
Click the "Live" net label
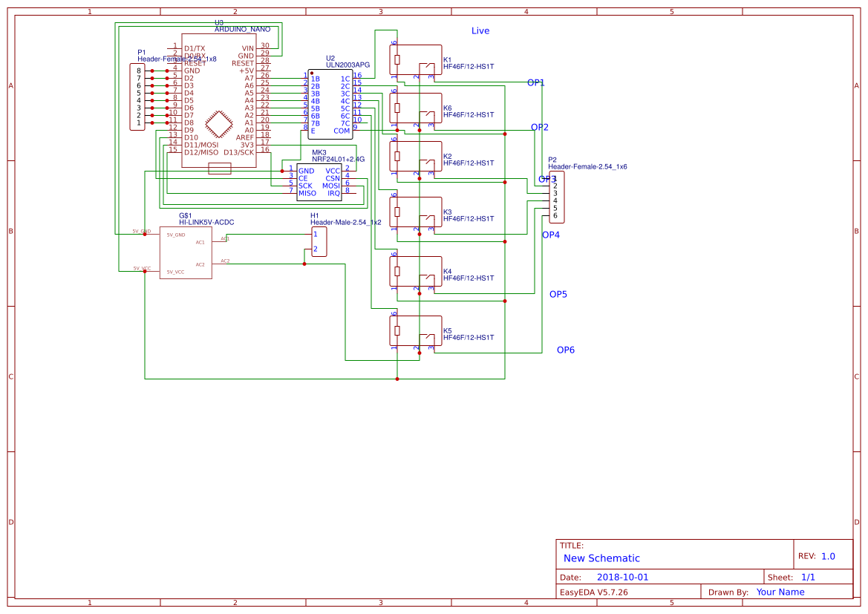(x=480, y=31)
